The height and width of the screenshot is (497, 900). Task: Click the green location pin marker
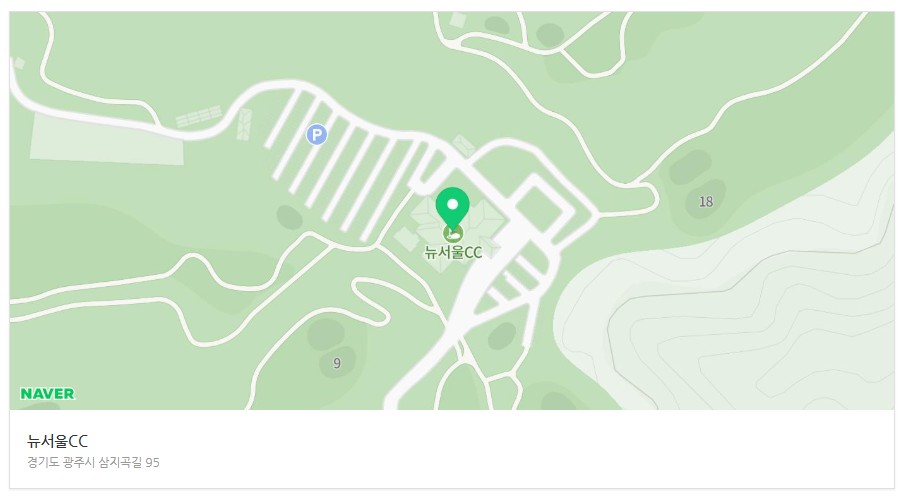point(452,209)
